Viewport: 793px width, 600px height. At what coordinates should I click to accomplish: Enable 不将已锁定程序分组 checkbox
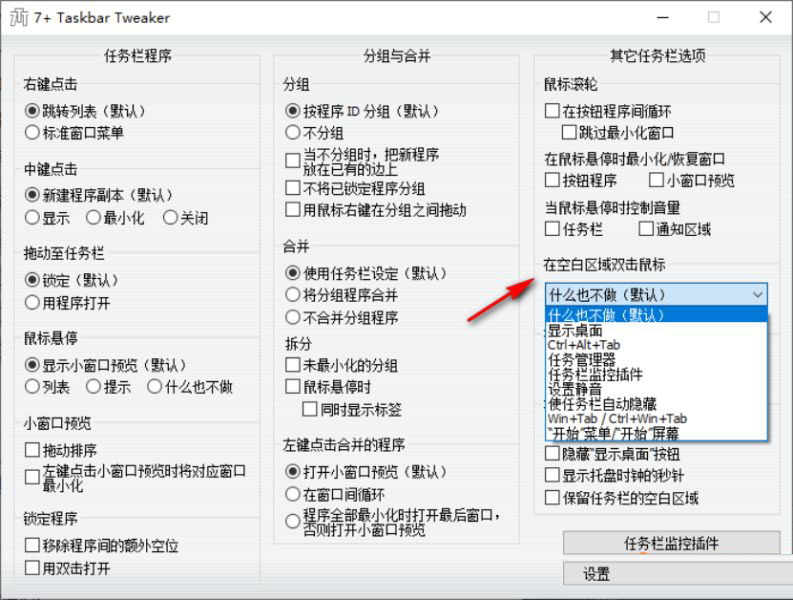[292, 188]
